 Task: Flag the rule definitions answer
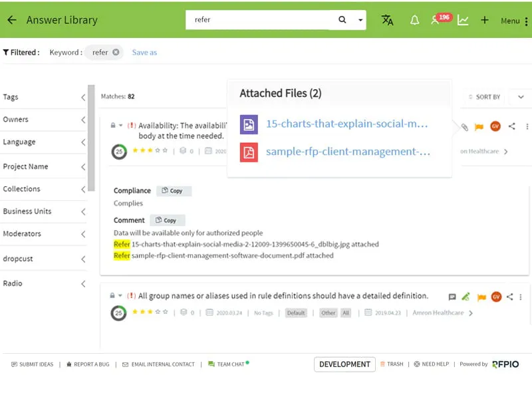tap(481, 297)
